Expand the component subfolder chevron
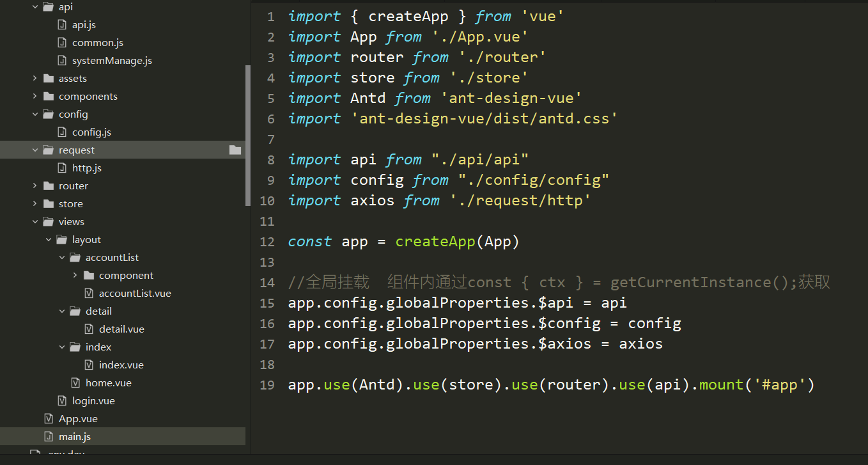 [x=75, y=276]
